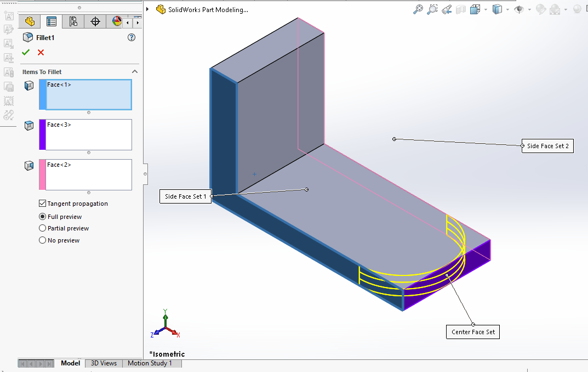Toggle the Tangent propagation checkbox
588x372 pixels.
coord(43,204)
